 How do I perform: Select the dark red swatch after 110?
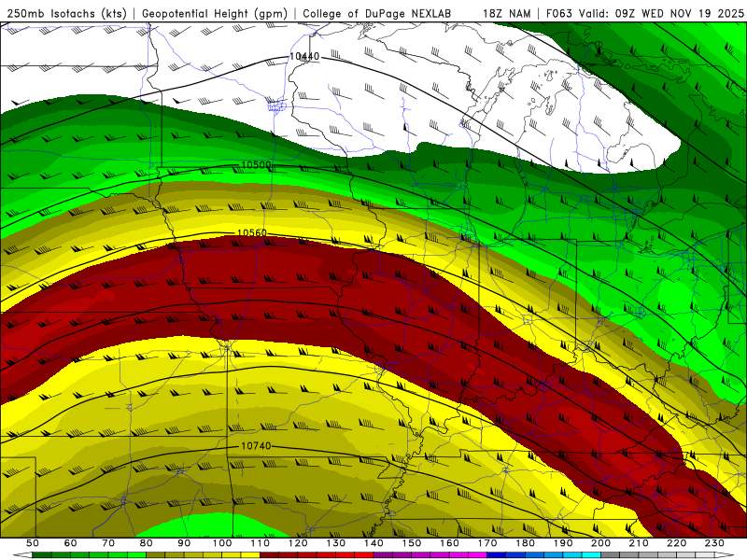pos(269,555)
